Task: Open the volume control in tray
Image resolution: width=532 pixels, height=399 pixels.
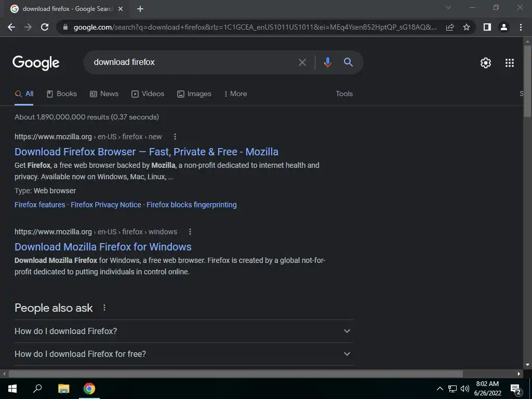Action: click(465, 389)
